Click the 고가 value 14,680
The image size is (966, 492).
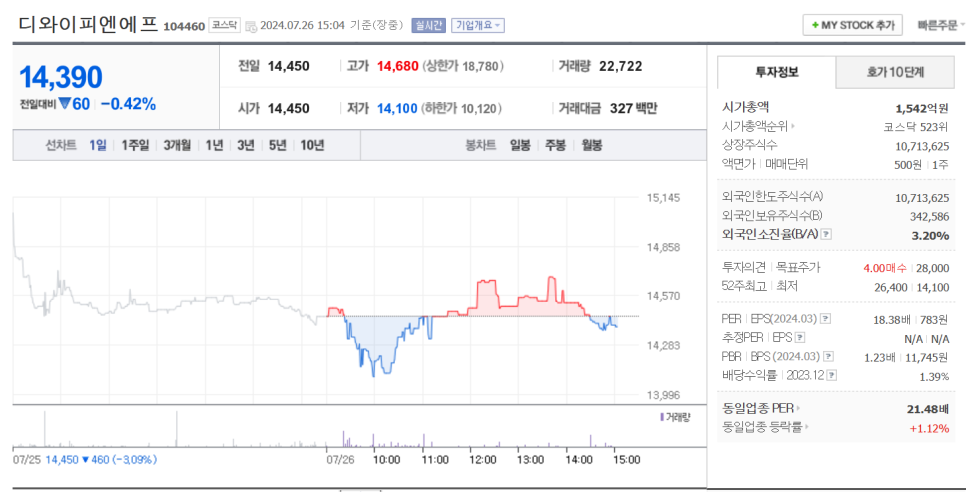[x=397, y=66]
